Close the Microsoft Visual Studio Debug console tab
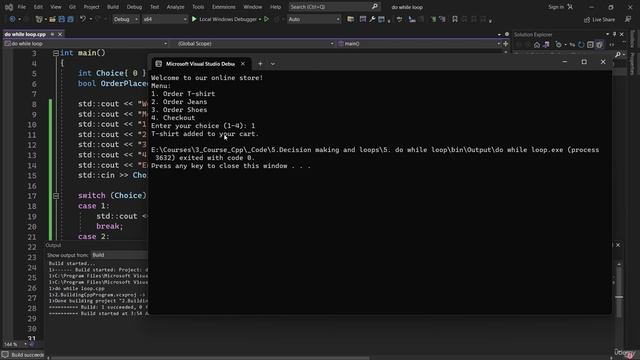The height and width of the screenshot is (360, 640). pos(243,64)
